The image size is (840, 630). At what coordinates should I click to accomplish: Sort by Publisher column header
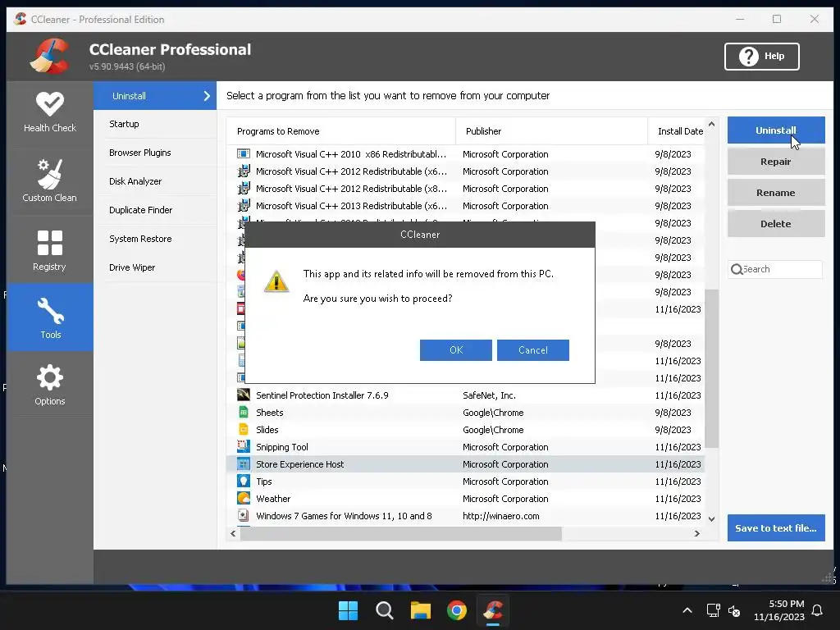pyautogui.click(x=551, y=131)
